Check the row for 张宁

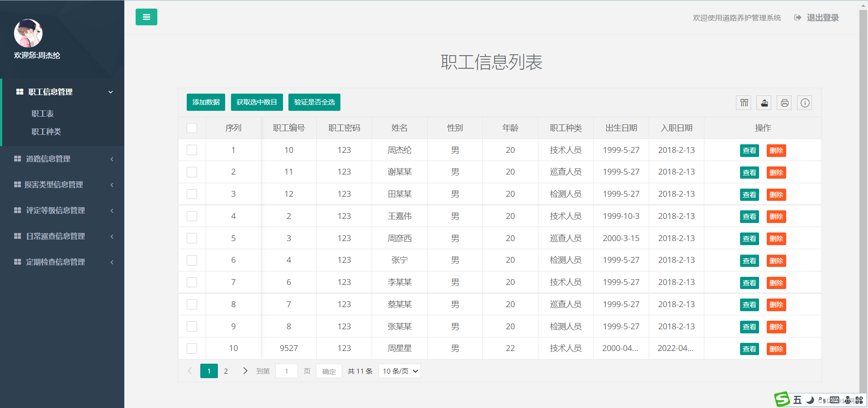coord(192,260)
